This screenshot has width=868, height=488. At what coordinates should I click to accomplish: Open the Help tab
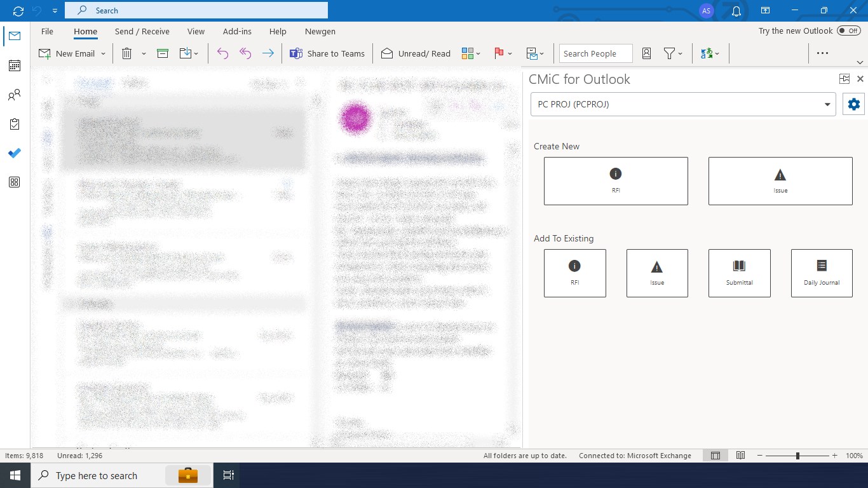click(x=278, y=31)
